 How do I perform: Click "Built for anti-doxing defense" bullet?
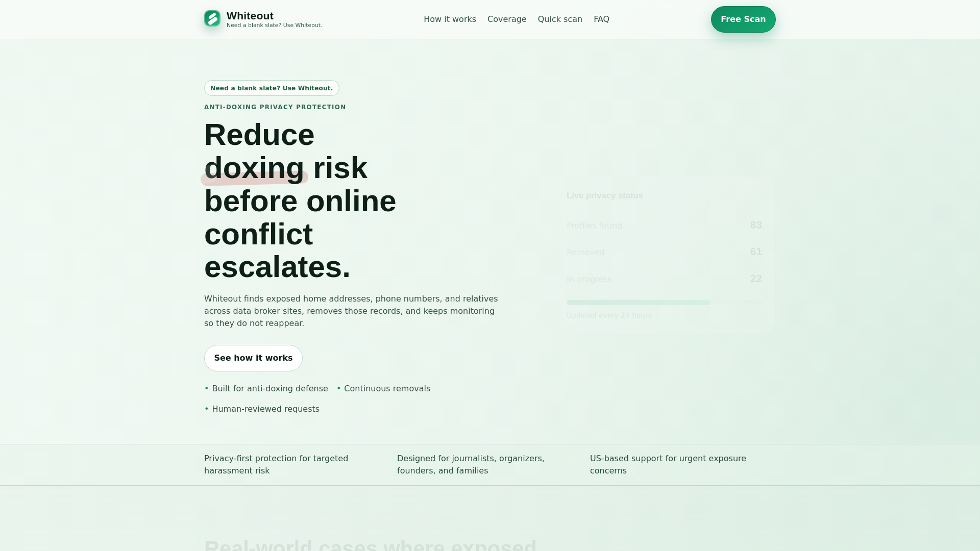(266, 389)
